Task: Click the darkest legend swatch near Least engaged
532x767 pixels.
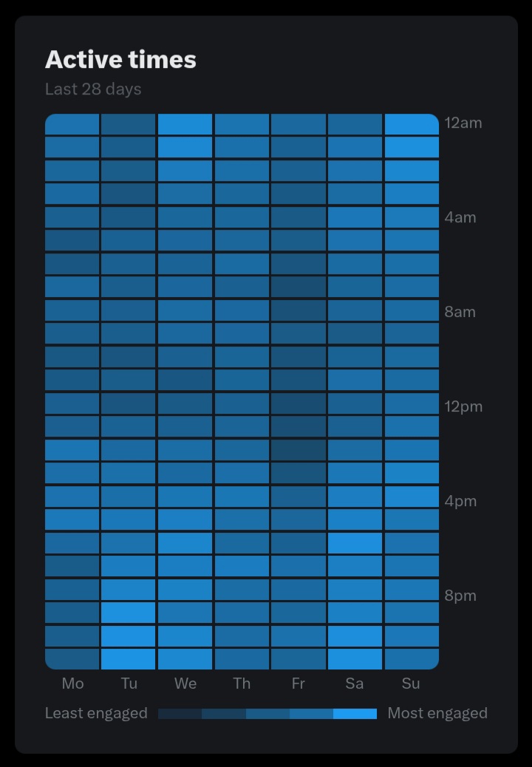Action: [x=180, y=714]
